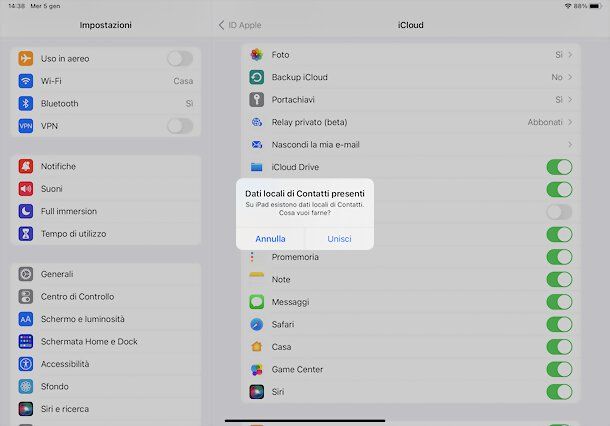The image size is (610, 426).
Task: Tap the Messaggi app icon
Action: pos(257,302)
